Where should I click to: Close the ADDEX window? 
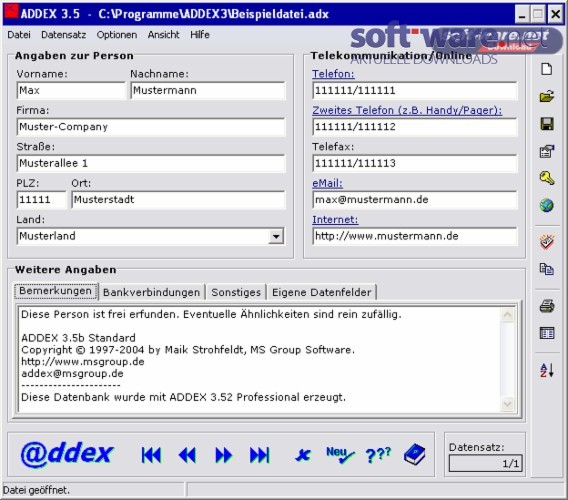555,14
